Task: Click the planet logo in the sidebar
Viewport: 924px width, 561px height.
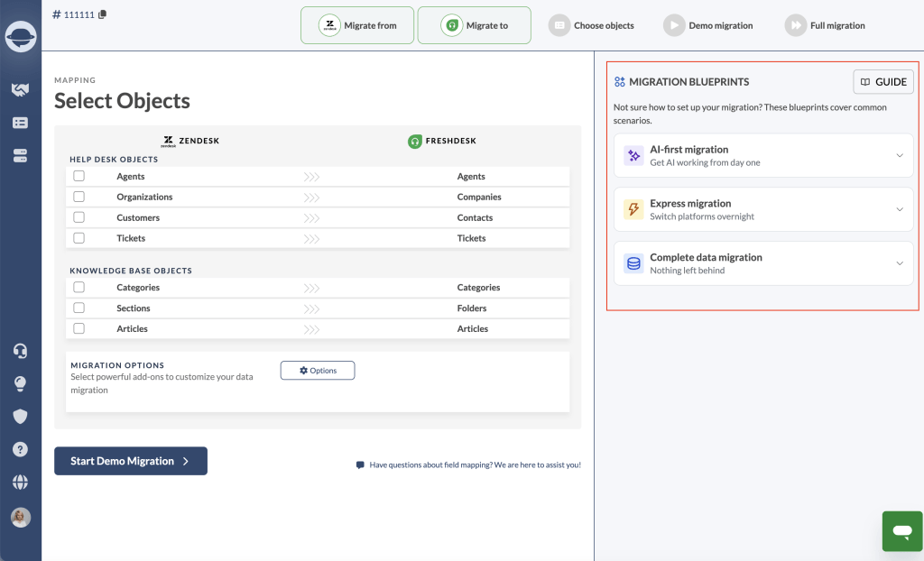Action: point(21,36)
